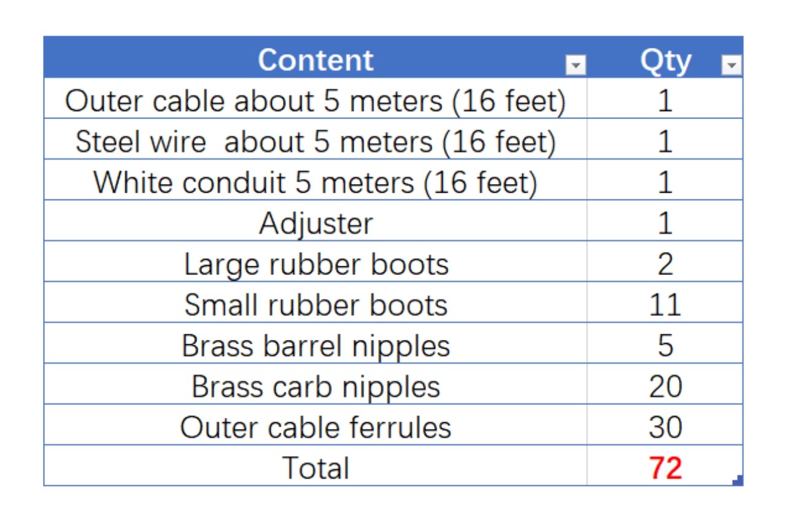Select the Content header cell text
798x532 pixels.
click(315, 60)
